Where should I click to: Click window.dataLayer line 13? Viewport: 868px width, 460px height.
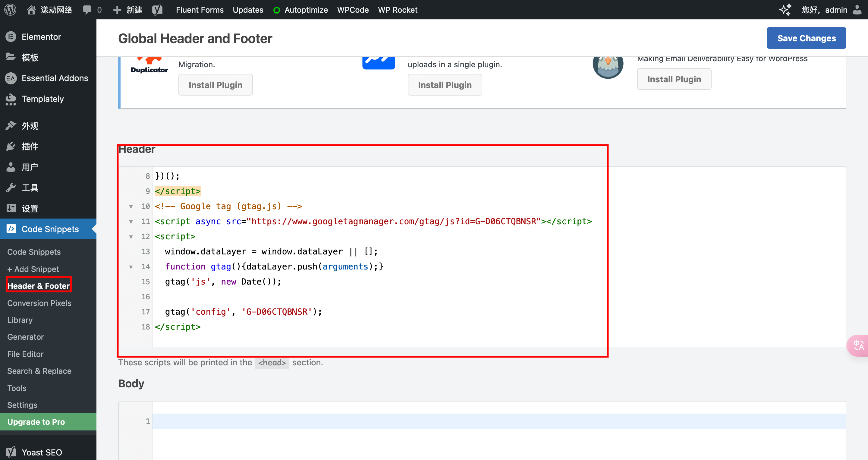pyautogui.click(x=271, y=251)
